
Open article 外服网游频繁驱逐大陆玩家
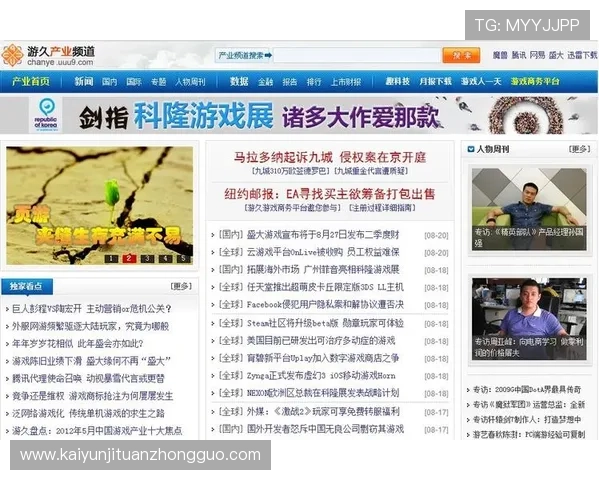click(90, 326)
